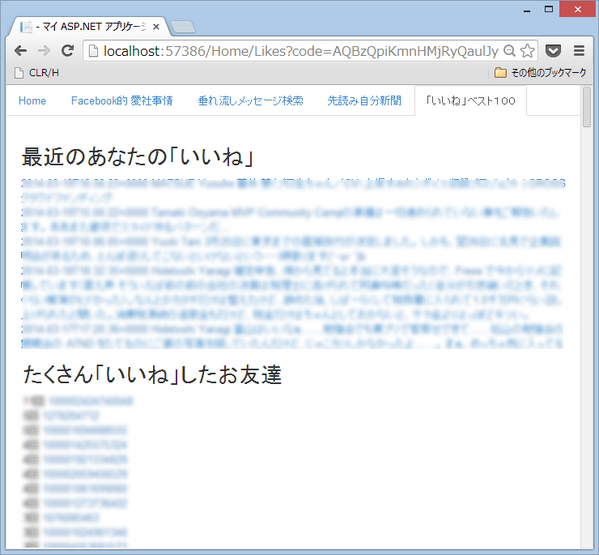Select the 「いいね」ベスト100 tab
The image size is (599, 555).
pos(471,101)
